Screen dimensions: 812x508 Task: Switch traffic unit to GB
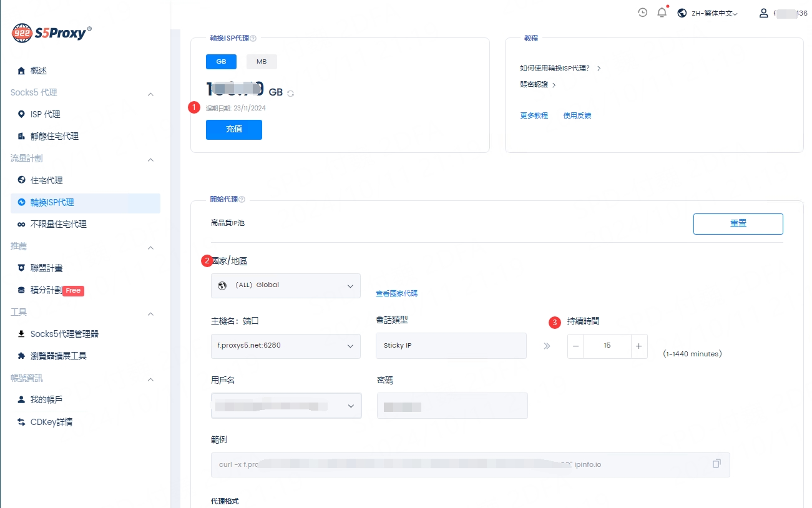click(221, 62)
